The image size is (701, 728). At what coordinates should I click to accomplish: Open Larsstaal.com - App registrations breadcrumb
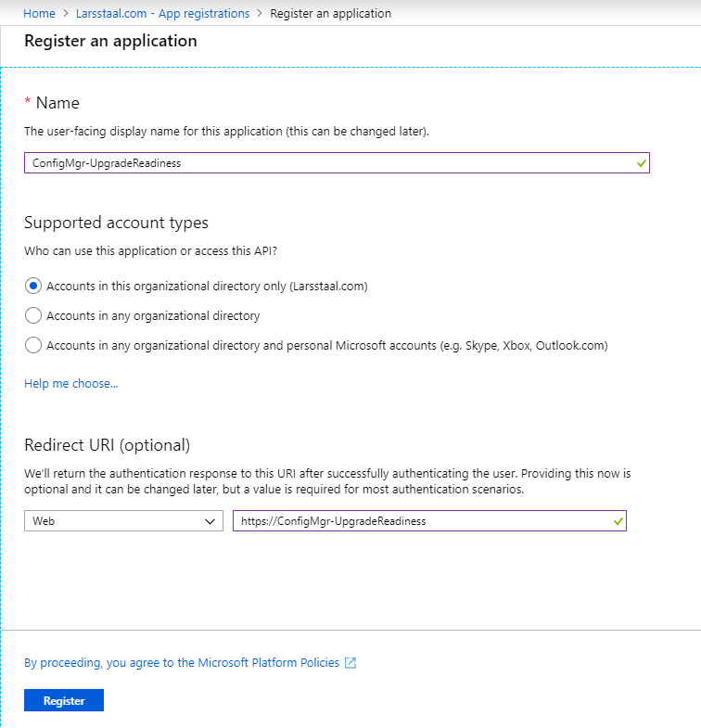click(x=162, y=14)
